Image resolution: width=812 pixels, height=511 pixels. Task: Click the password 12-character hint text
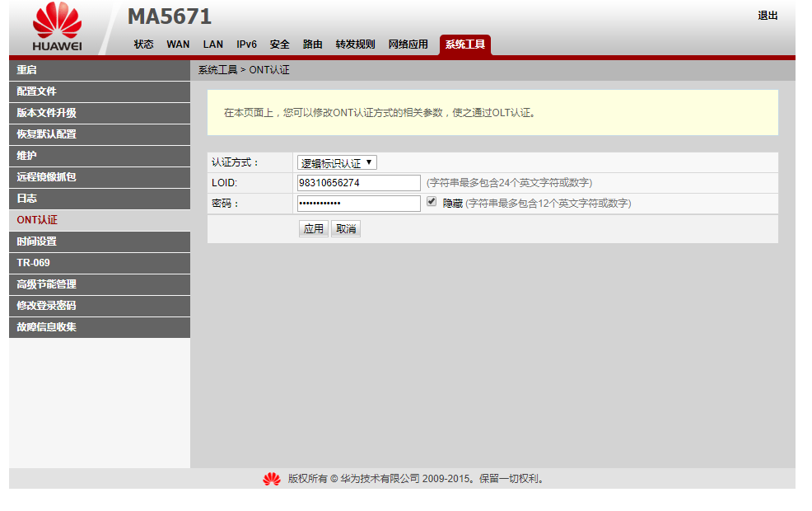coord(548,204)
